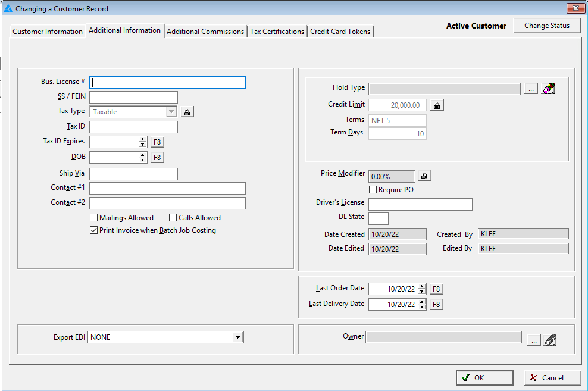This screenshot has height=391, width=588.
Task: Click the lock icon beside Credit Limit
Action: [437, 105]
